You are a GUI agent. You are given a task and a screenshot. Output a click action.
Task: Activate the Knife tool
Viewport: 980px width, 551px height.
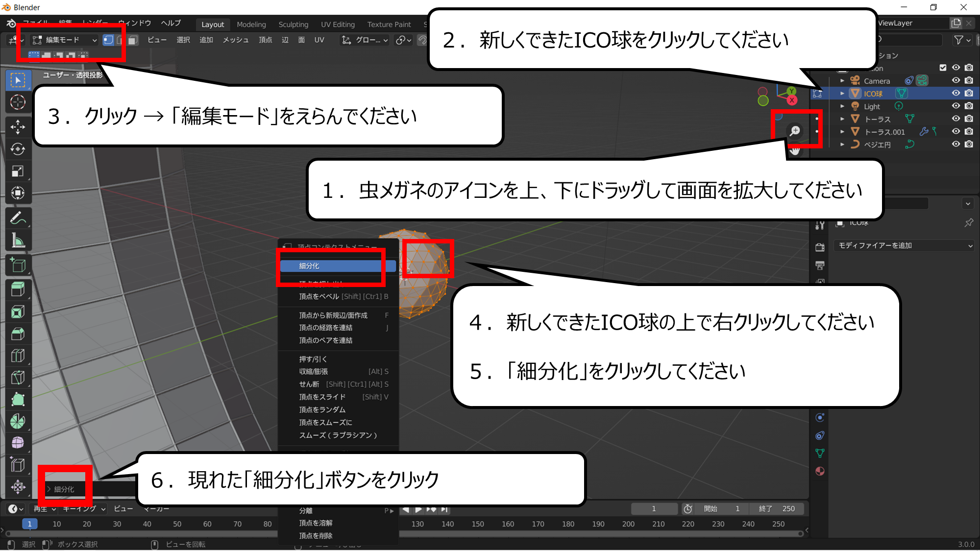[18, 378]
